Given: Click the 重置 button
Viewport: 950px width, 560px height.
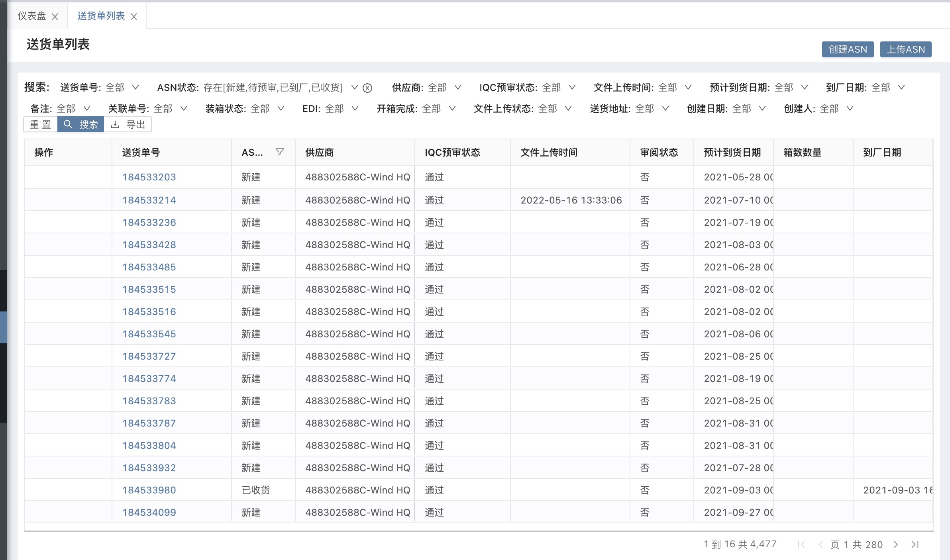Looking at the screenshot, I should pyautogui.click(x=40, y=125).
